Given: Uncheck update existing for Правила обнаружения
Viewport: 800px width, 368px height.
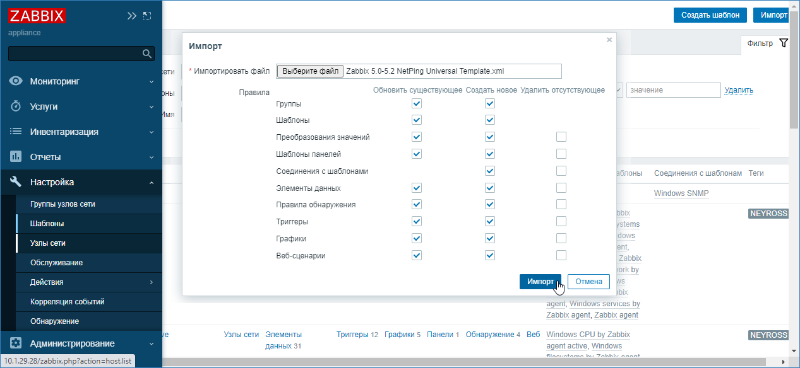Looking at the screenshot, I should [417, 205].
